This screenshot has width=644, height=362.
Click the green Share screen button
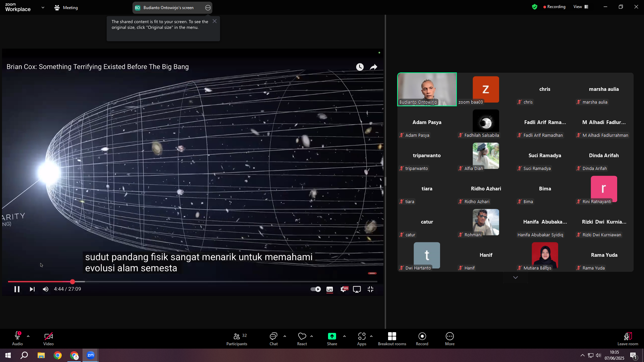(332, 339)
